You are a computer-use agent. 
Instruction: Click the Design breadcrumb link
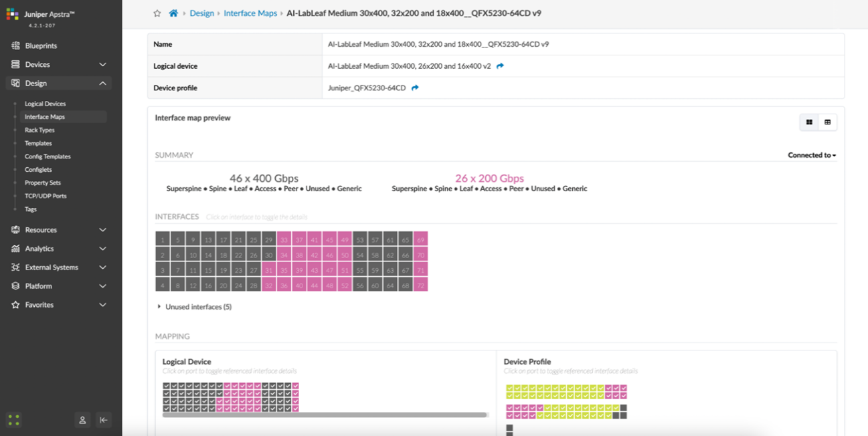(201, 13)
